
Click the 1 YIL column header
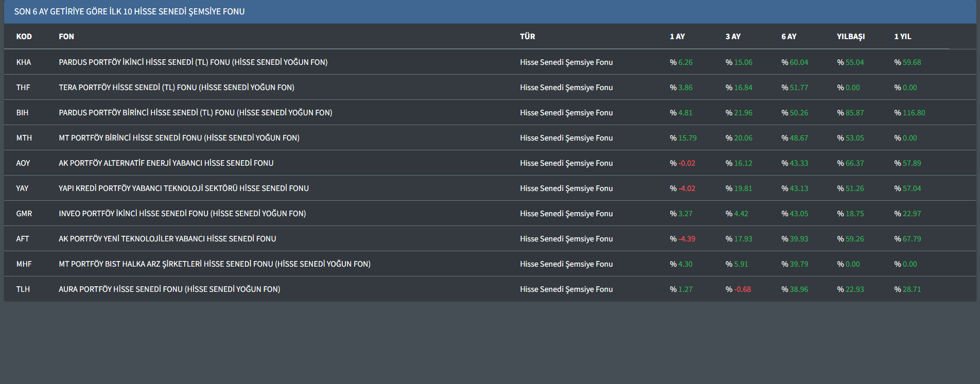click(902, 37)
